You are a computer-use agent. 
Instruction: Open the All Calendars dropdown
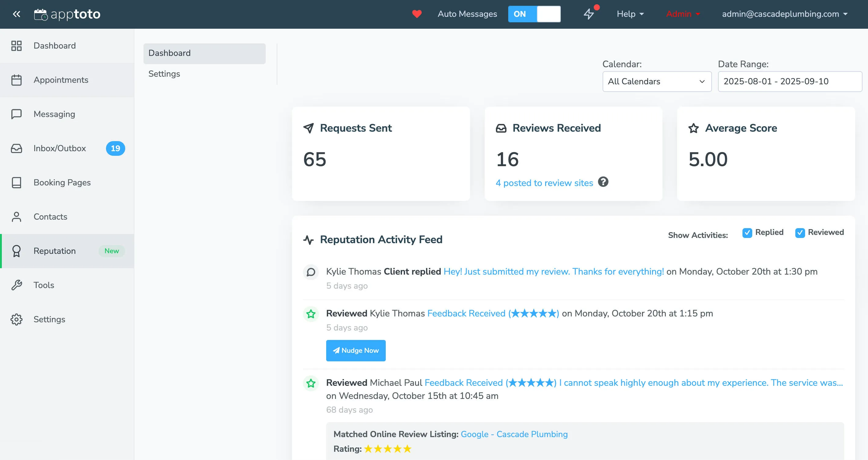click(657, 81)
